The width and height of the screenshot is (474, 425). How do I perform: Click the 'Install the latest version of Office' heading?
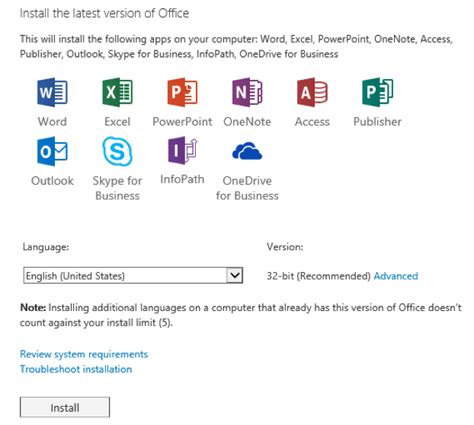click(104, 13)
